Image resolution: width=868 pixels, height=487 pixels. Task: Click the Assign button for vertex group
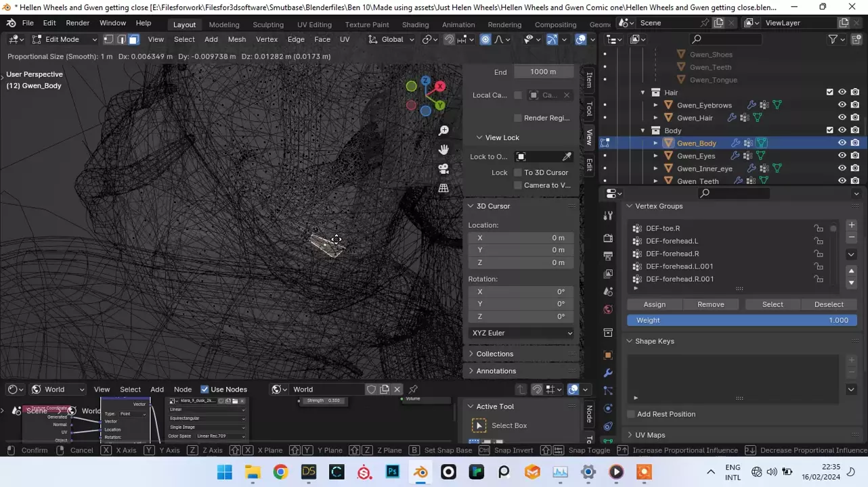(654, 304)
